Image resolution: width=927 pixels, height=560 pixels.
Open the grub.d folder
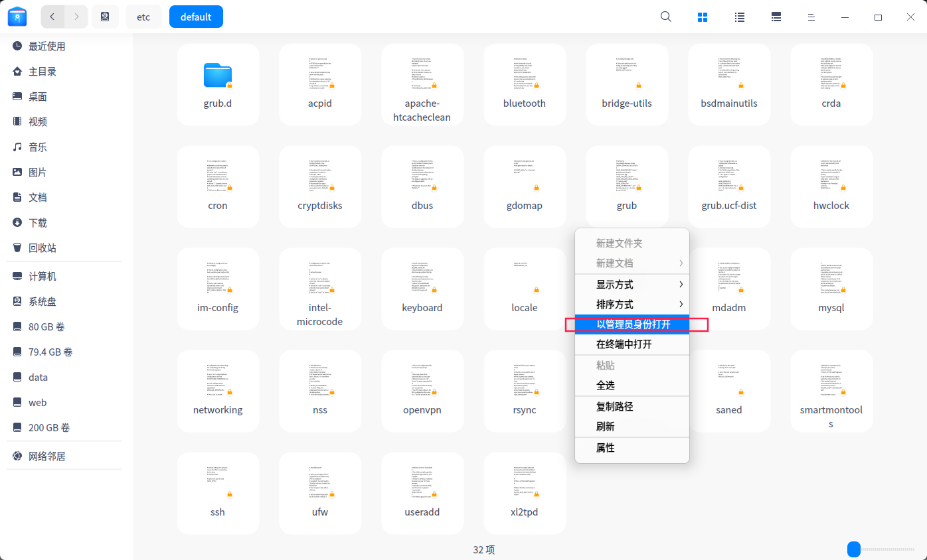pyautogui.click(x=218, y=84)
